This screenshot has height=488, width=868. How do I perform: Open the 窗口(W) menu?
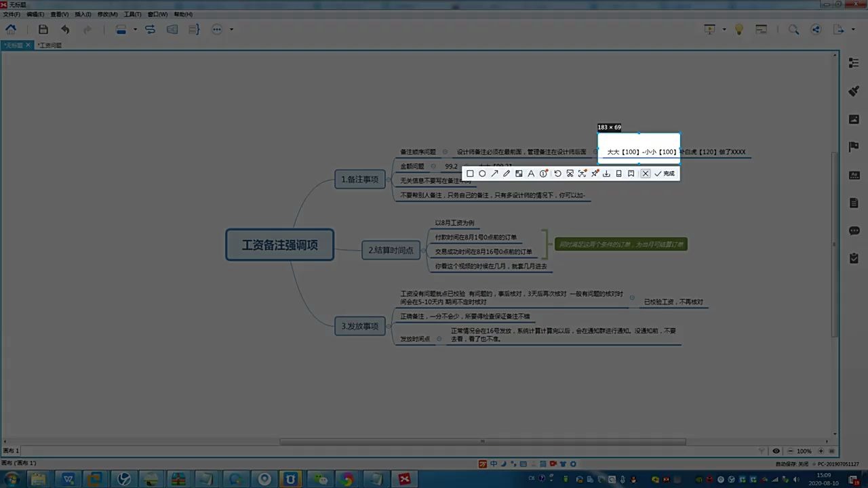[x=157, y=14]
